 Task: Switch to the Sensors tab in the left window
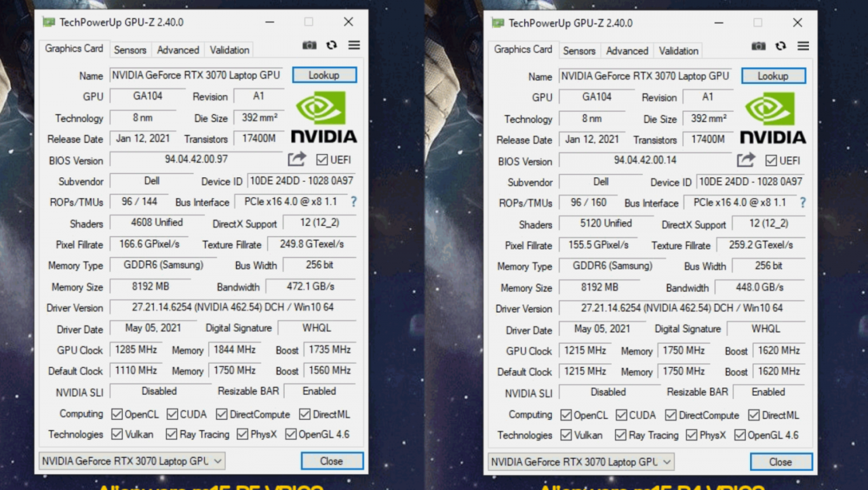[130, 50]
